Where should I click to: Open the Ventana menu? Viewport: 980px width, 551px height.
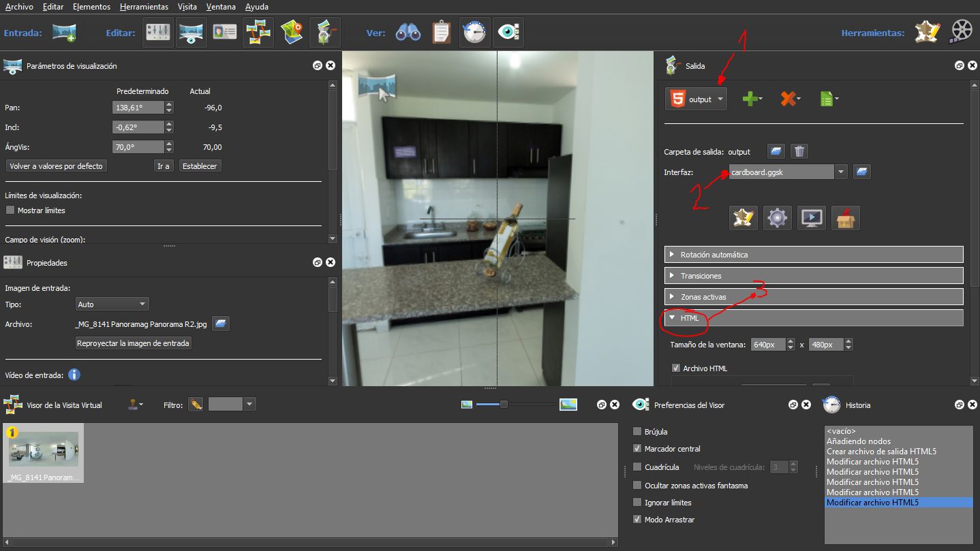pos(220,6)
